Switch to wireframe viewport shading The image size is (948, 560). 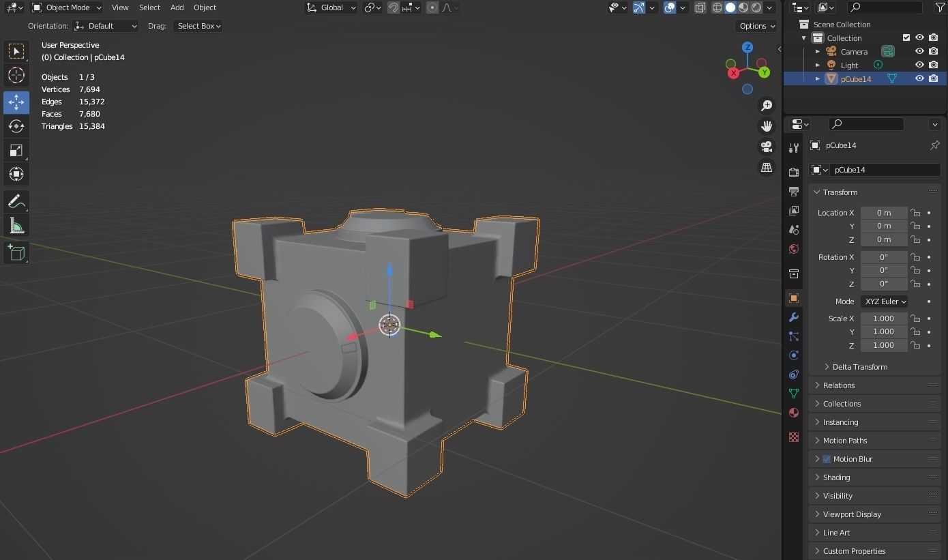click(717, 8)
